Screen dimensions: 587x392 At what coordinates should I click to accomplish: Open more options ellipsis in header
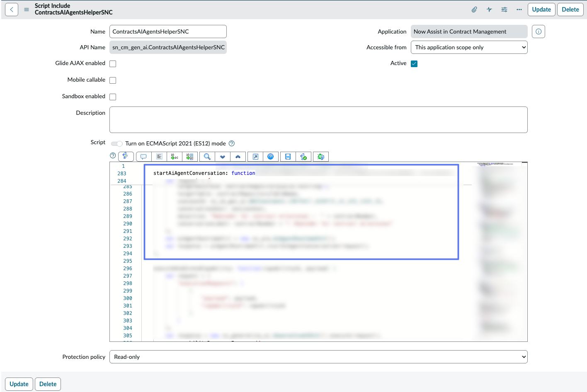tap(519, 10)
